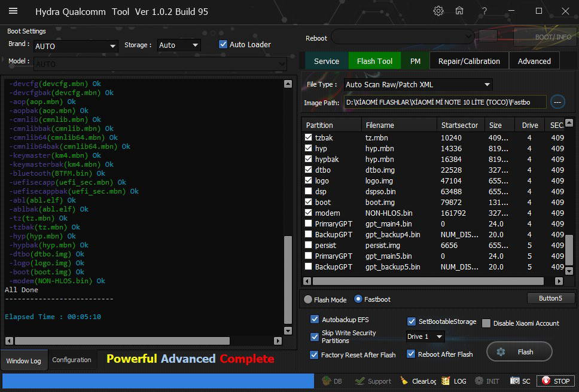Enable the persist partition checkbox
Screen dimensions: 579x392
pos(308,245)
